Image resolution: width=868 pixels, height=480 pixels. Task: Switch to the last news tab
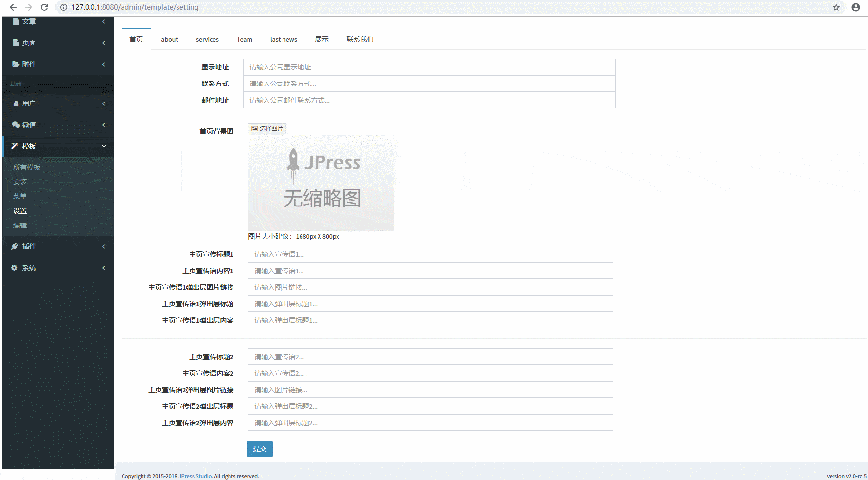pyautogui.click(x=283, y=39)
